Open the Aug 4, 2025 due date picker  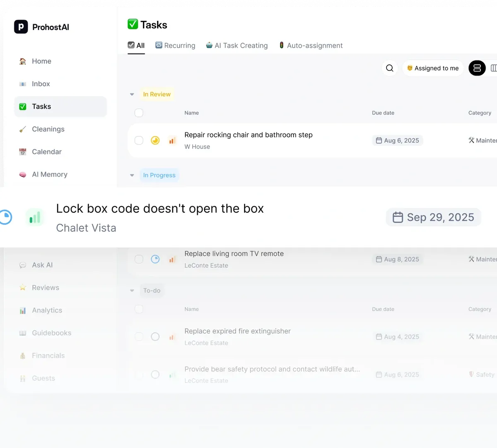click(x=398, y=337)
